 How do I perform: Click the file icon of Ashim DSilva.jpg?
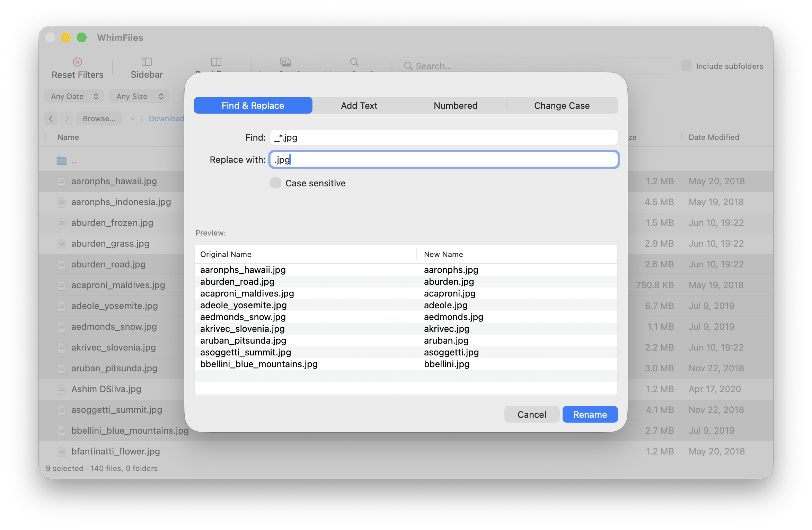coord(62,389)
